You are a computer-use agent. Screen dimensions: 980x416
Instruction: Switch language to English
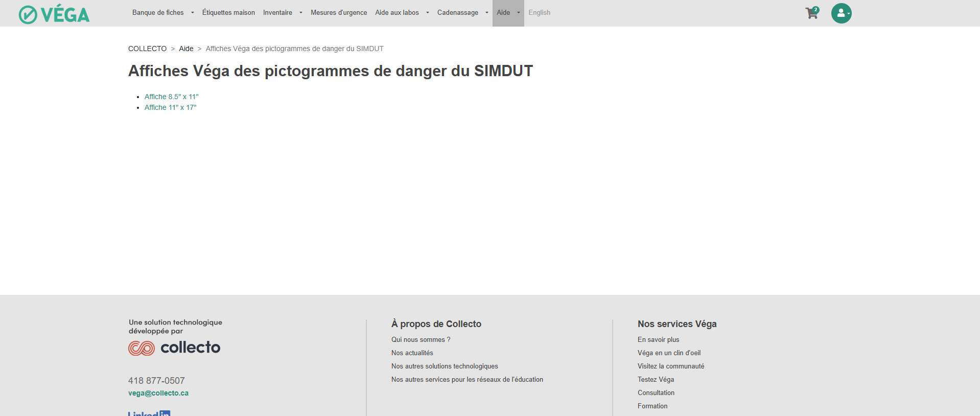coord(539,13)
